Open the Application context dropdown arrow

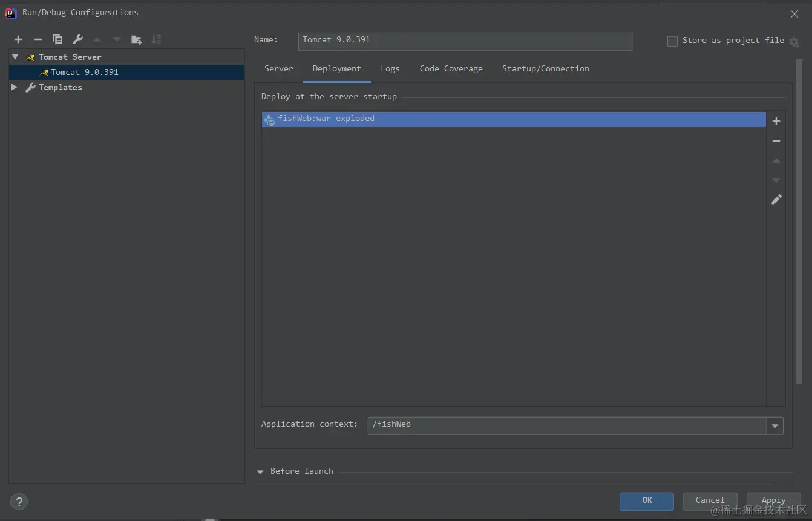point(775,426)
